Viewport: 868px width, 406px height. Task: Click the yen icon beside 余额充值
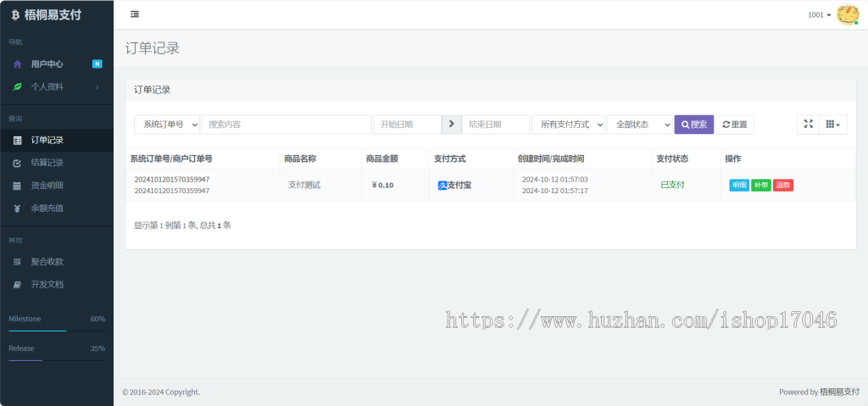coord(17,209)
